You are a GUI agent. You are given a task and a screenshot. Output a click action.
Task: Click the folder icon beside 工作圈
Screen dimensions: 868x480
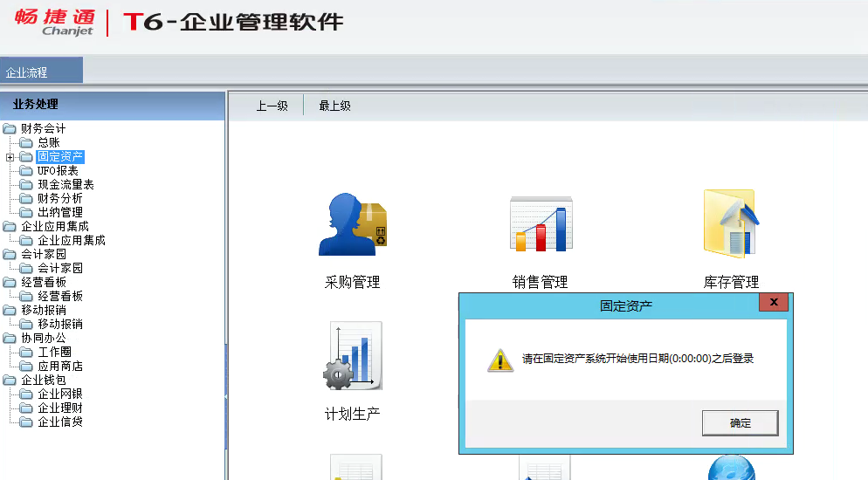[26, 353]
